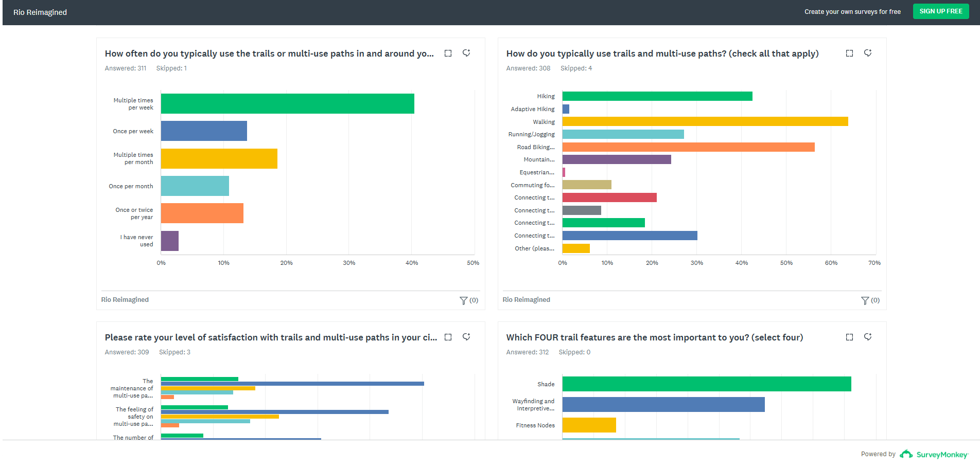
Task: Click the blue Wayfinding and Interpretive bar
Action: (x=663, y=404)
